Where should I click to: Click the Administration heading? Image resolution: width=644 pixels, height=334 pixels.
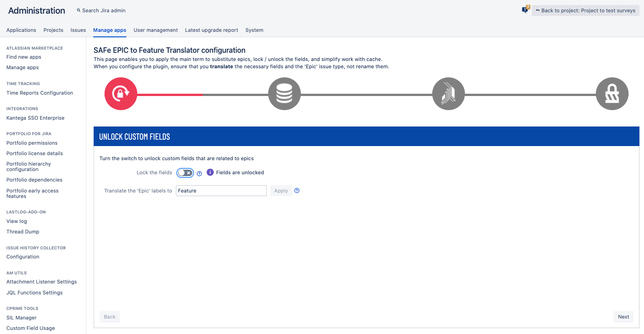click(x=37, y=10)
